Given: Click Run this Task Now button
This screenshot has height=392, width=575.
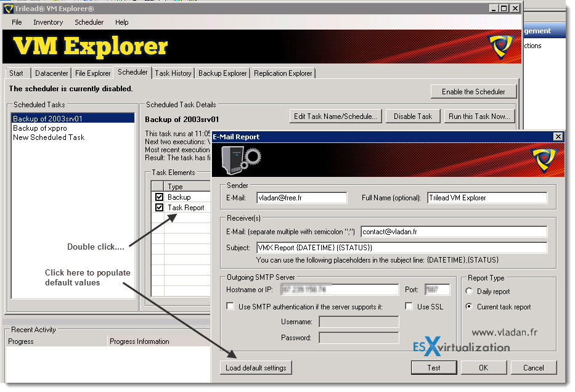Looking at the screenshot, I should pos(479,116).
